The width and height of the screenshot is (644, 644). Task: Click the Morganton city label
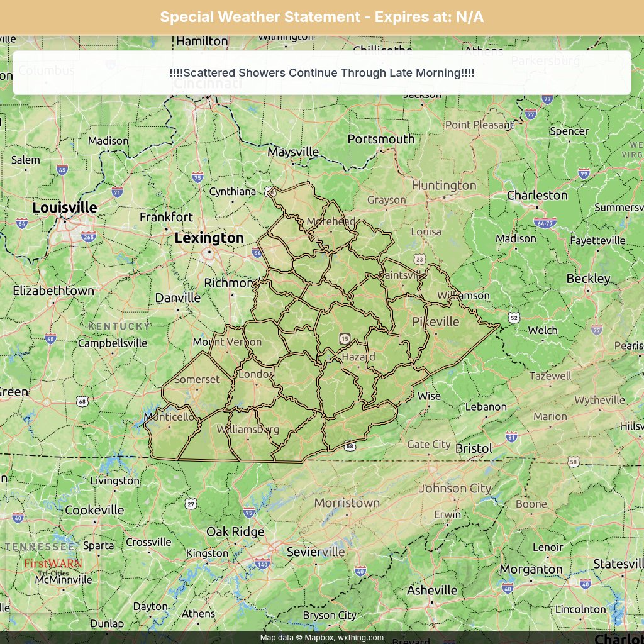pos(531,569)
